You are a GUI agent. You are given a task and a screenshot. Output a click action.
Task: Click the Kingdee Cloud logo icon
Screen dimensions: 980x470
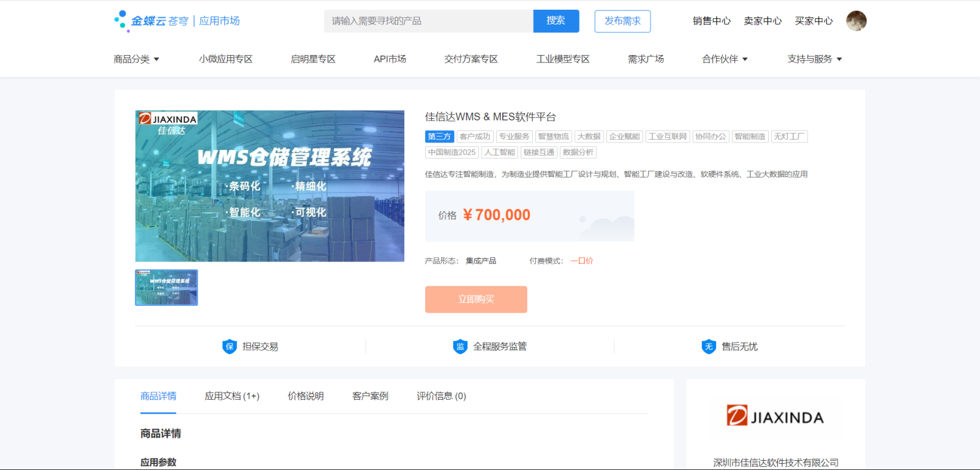coord(121,21)
